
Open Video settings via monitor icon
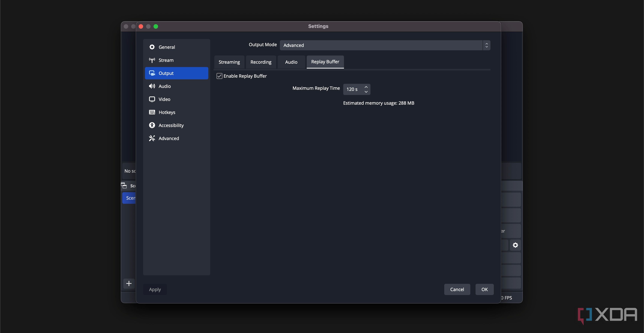tap(152, 99)
